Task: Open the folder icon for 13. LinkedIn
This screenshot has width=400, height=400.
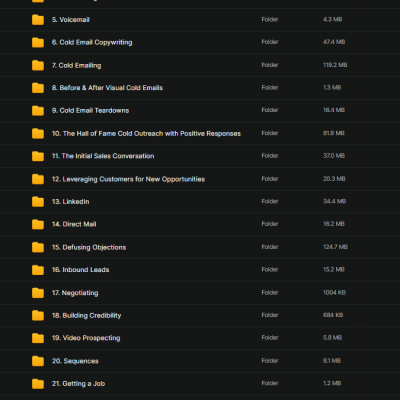Action: [38, 202]
